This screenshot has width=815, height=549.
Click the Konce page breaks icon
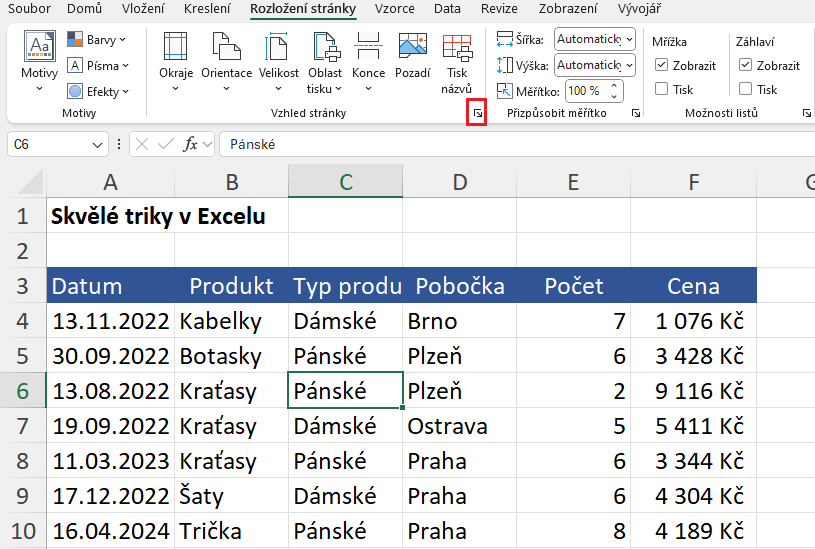tap(368, 49)
